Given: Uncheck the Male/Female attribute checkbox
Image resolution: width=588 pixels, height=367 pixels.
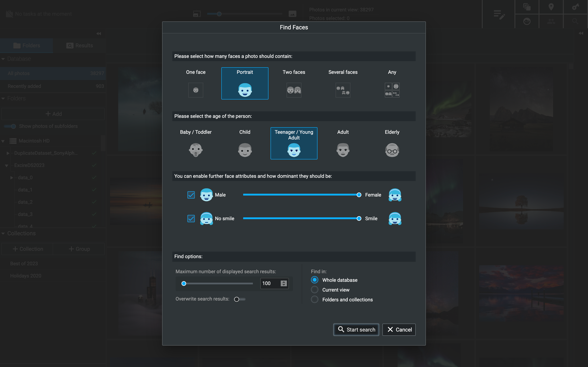Looking at the screenshot, I should click(191, 195).
